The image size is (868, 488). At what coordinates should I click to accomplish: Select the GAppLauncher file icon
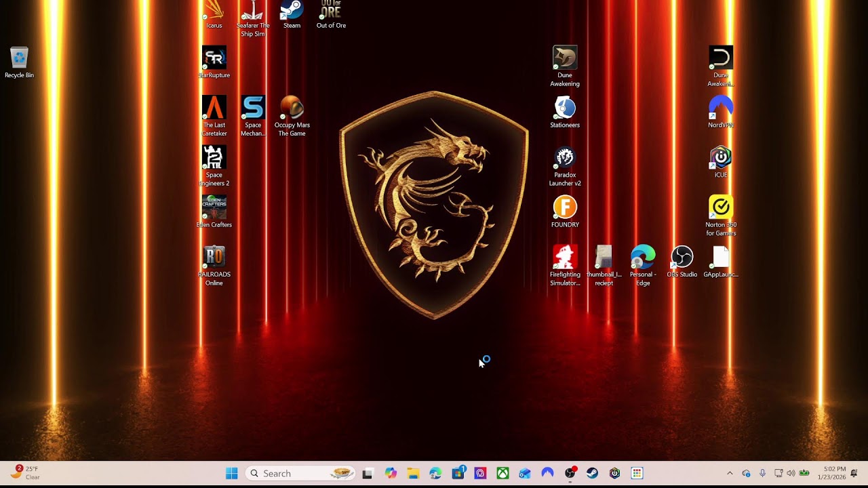pyautogui.click(x=721, y=262)
